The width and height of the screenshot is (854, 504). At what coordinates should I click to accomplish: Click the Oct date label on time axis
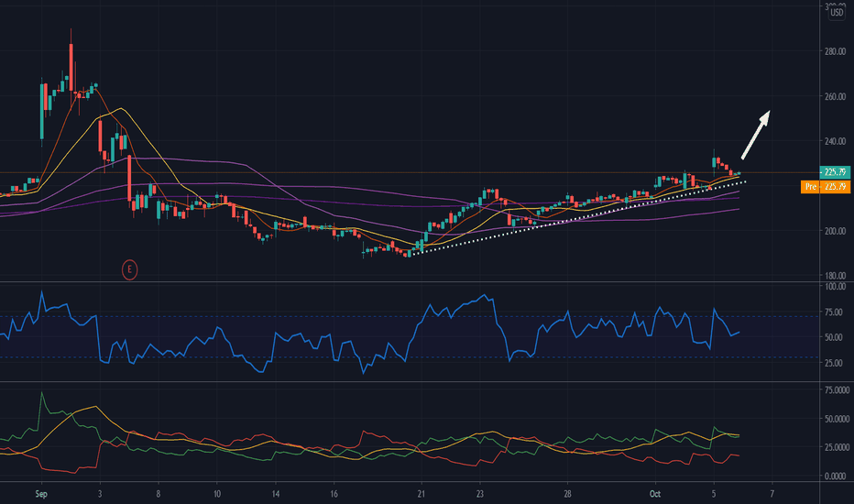click(655, 494)
